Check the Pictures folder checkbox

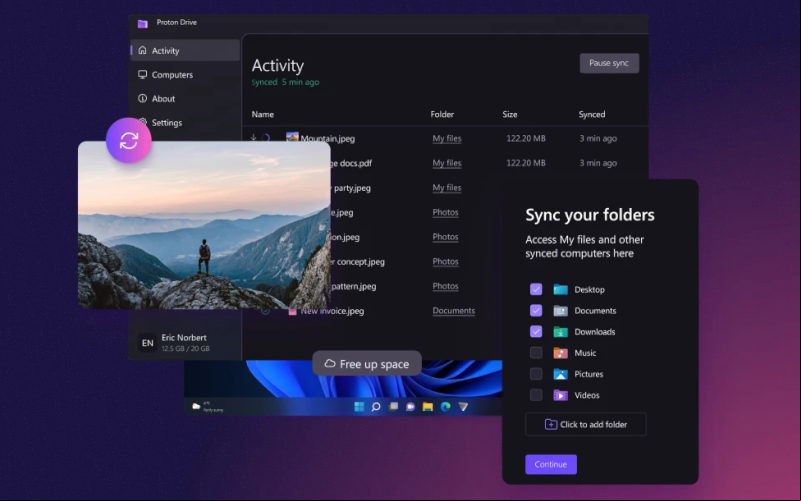click(536, 374)
